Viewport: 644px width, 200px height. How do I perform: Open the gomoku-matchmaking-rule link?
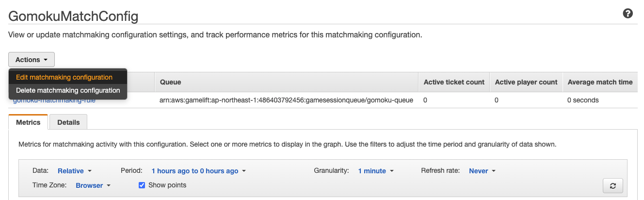pyautogui.click(x=54, y=100)
